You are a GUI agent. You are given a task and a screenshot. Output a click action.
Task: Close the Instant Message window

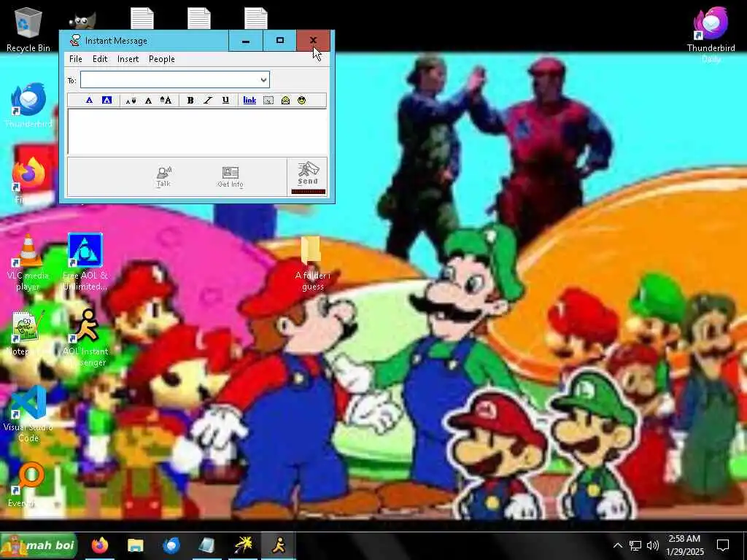coord(313,41)
